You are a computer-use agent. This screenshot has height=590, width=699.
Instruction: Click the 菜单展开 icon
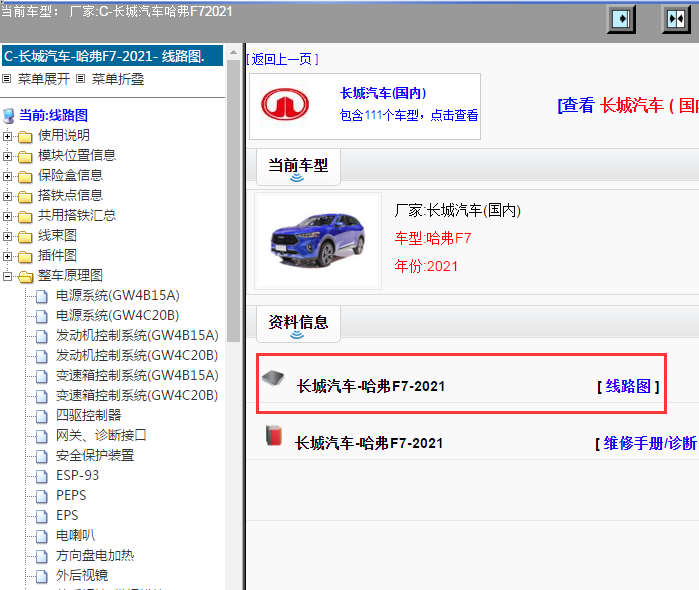click(x=6, y=79)
